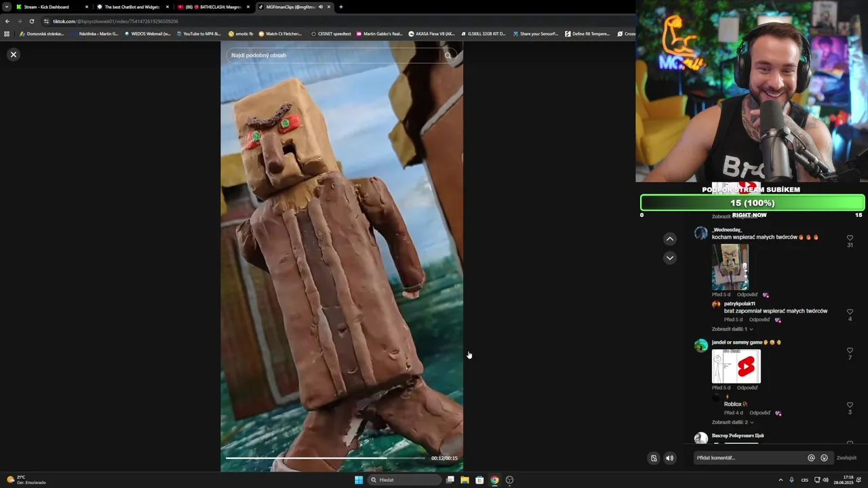Open the bookmarks apps grid icon
Image resolution: width=868 pixels, height=488 pixels.
click(x=7, y=34)
